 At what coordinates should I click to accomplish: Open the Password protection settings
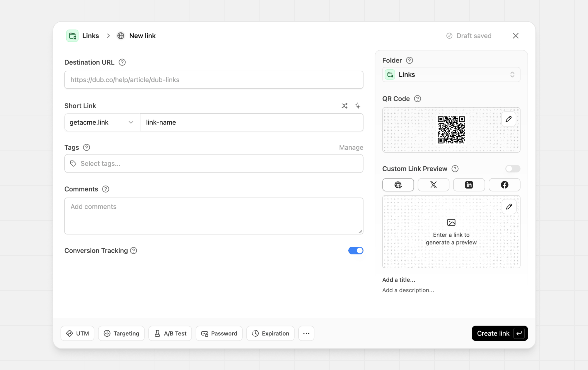219,333
